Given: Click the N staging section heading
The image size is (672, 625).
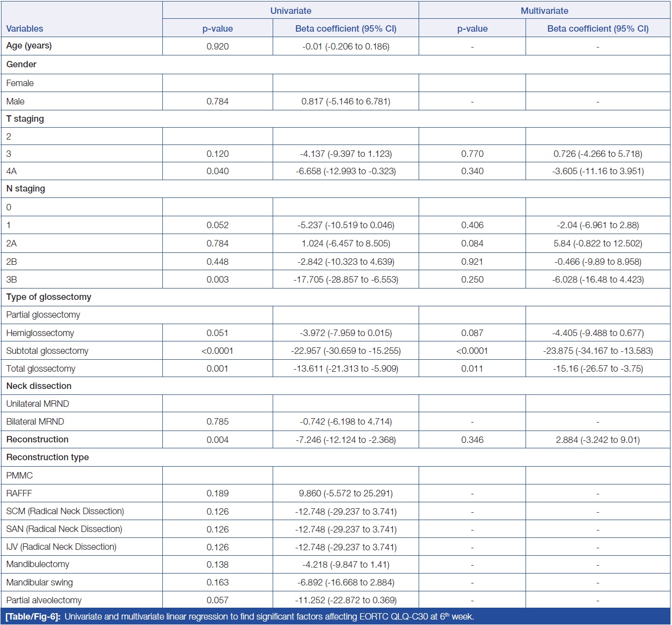Looking at the screenshot, I should click(25, 189).
